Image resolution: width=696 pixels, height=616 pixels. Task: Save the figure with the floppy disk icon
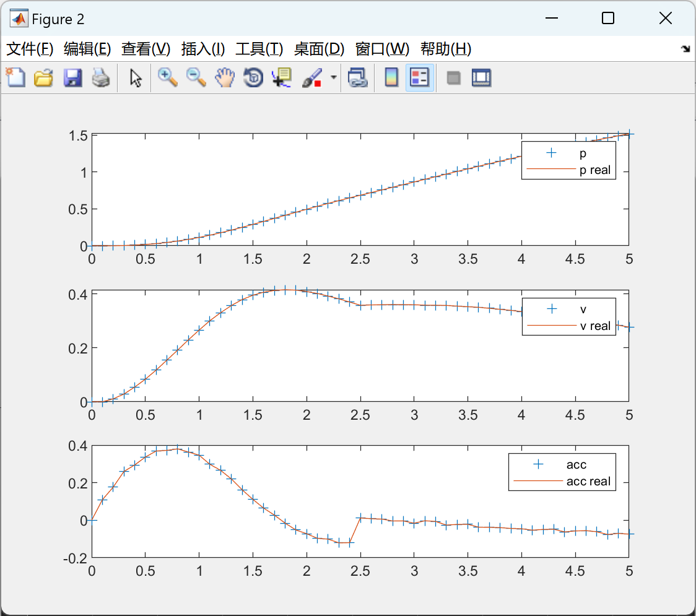[72, 77]
